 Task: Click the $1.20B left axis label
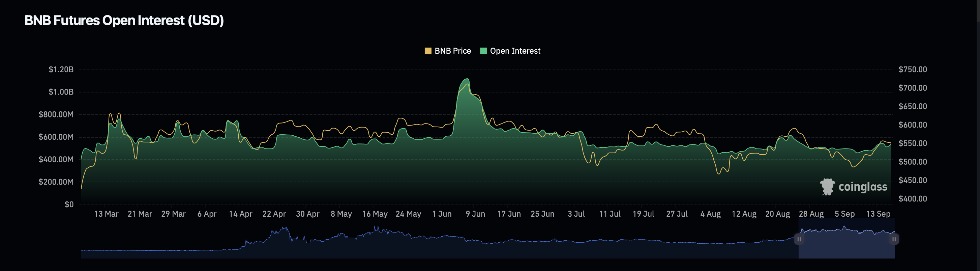pyautogui.click(x=61, y=69)
